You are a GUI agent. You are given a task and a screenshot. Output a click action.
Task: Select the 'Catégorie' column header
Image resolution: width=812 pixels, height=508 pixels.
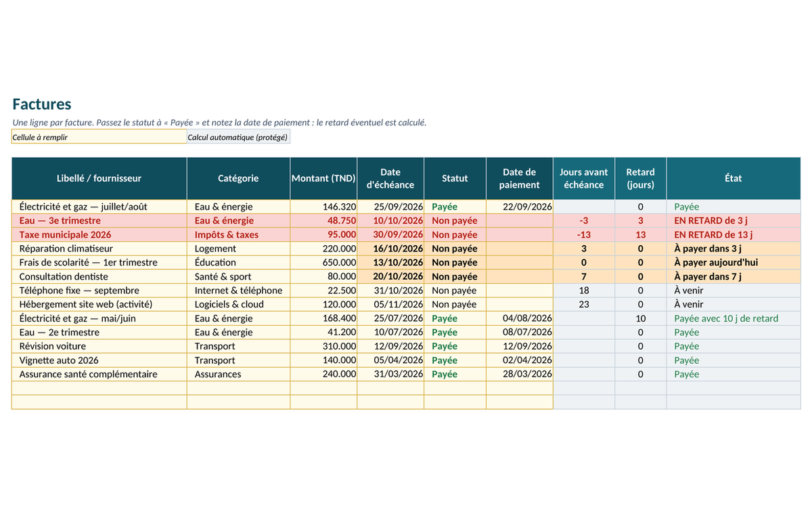tap(238, 178)
